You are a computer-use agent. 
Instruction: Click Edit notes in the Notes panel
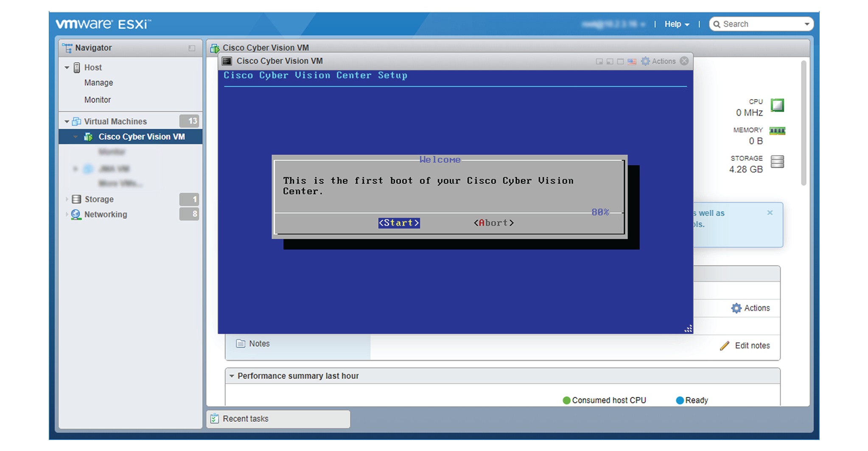pos(752,345)
